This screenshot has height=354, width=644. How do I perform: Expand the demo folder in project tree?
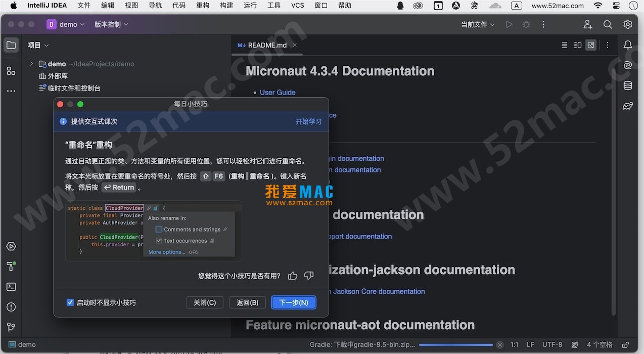point(31,64)
